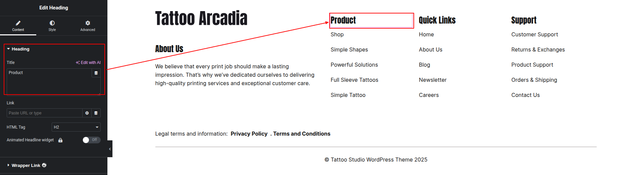Select the Product heading in the footer

pos(343,21)
